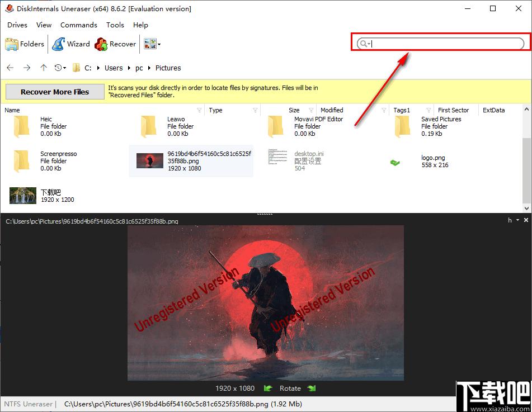532x412 pixels.
Task: Open the Commands menu
Action: 79,25
